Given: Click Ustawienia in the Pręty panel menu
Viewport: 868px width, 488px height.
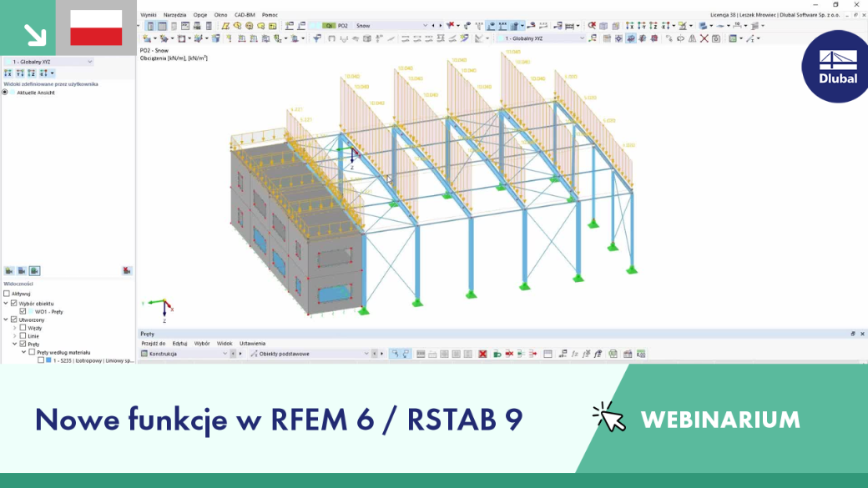Looking at the screenshot, I should click(x=252, y=344).
